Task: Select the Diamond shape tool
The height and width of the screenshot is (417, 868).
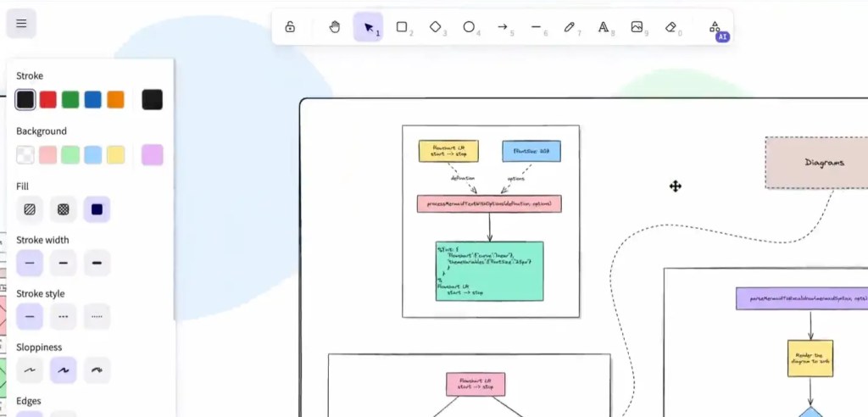Action: [436, 27]
